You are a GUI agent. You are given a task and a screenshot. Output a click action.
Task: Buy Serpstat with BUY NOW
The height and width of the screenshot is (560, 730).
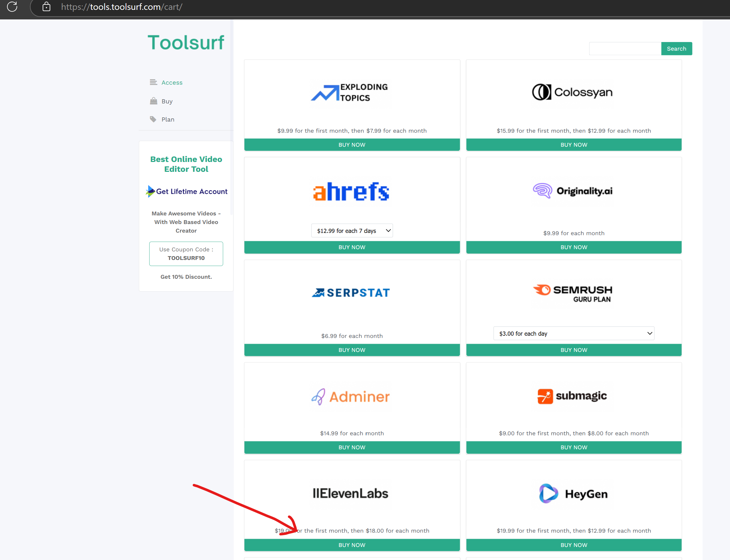click(352, 350)
